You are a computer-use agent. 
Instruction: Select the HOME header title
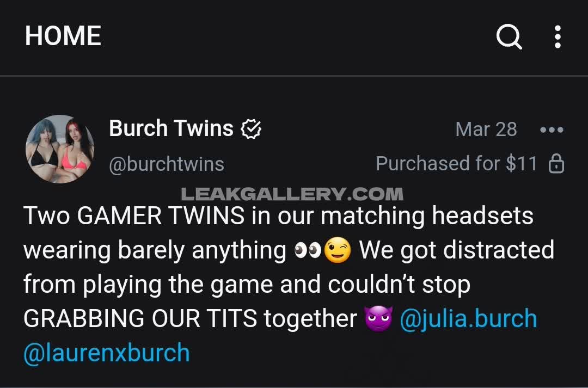63,36
